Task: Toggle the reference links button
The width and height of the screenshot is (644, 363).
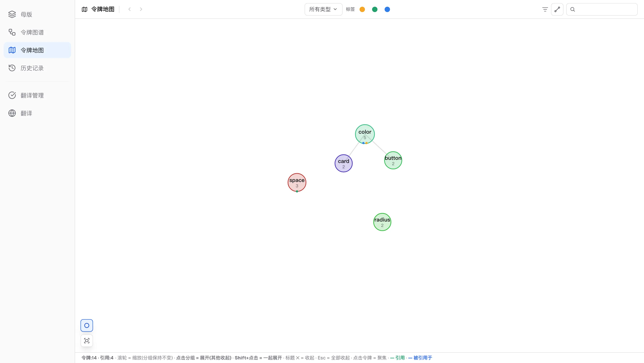Action: [557, 9]
